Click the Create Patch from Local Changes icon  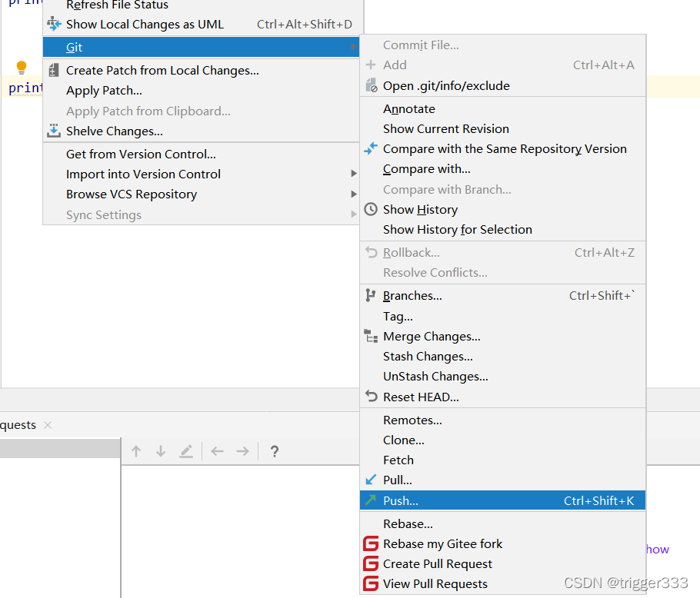click(54, 70)
